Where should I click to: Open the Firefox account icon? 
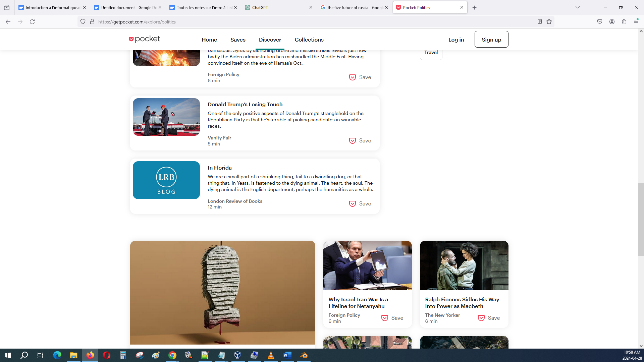(x=612, y=22)
